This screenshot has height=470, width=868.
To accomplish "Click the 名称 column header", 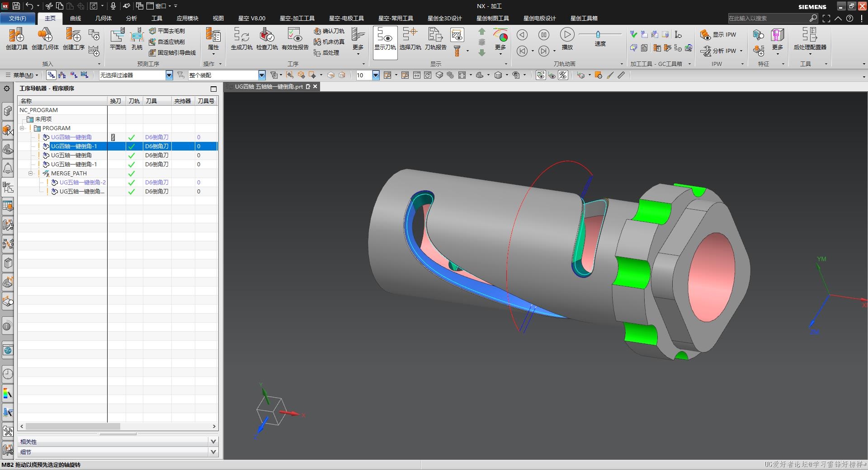I will 63,101.
